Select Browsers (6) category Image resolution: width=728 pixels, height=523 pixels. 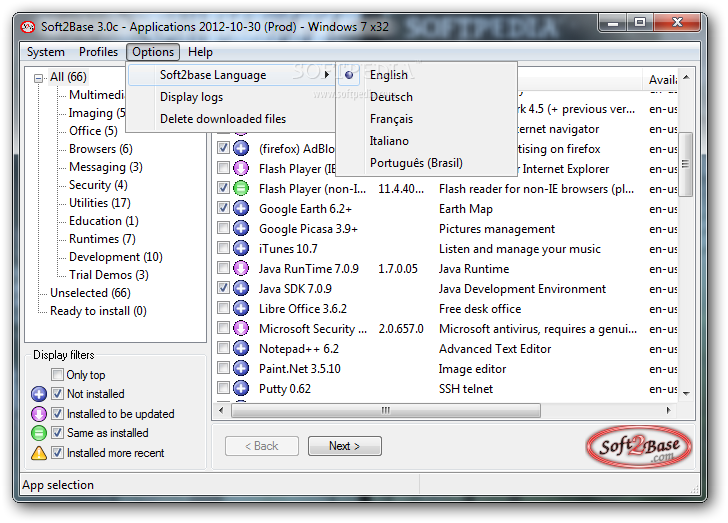pyautogui.click(x=101, y=149)
